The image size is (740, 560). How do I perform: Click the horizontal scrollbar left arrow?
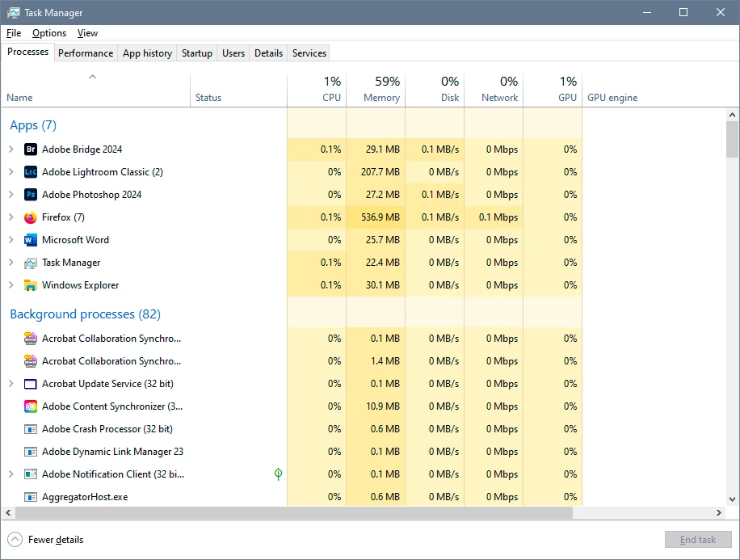pos(8,512)
